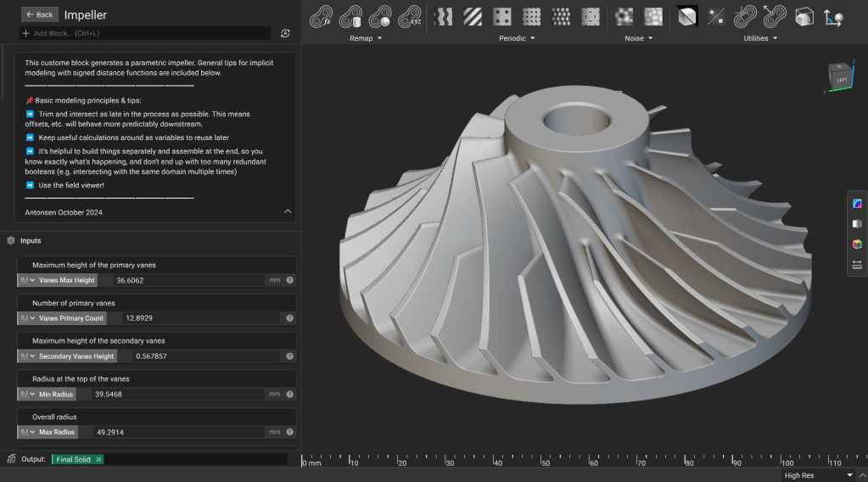Screen dimensions: 868x482
Task: Collapse the block description notes
Action: (x=287, y=211)
